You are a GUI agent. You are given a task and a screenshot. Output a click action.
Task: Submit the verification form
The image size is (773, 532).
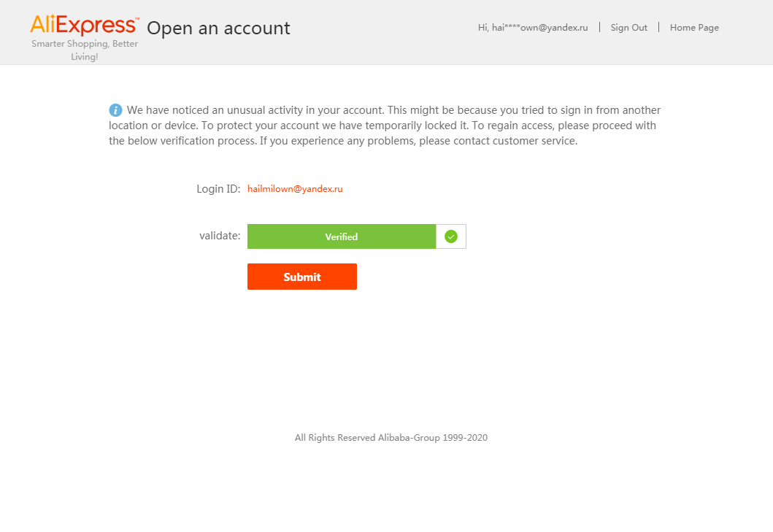(302, 277)
